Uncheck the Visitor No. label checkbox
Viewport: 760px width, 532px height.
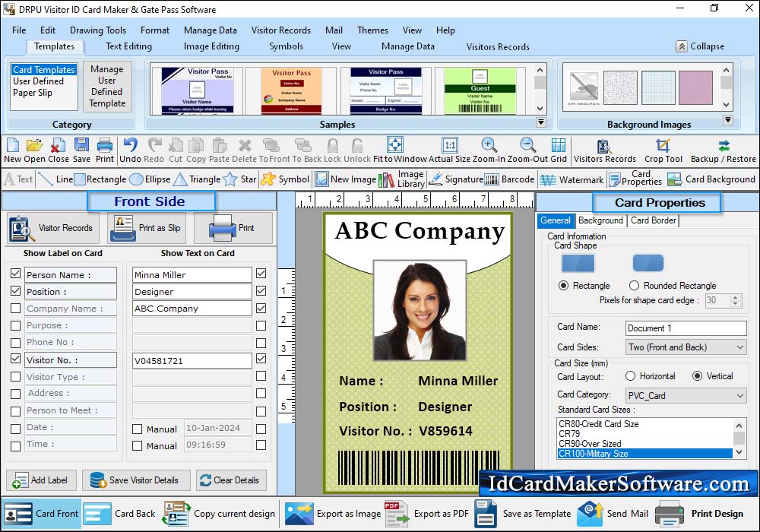click(15, 359)
